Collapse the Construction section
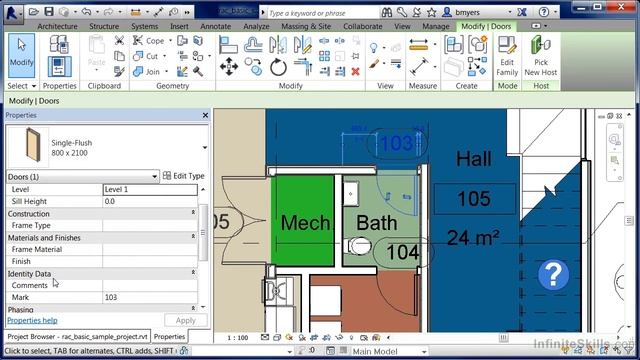640x360 pixels. tap(193, 213)
